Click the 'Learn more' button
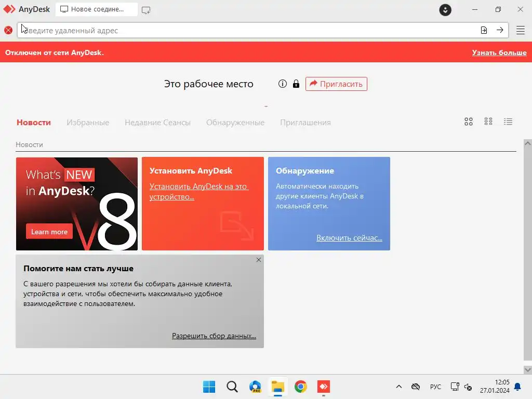This screenshot has width=532, height=399. click(49, 232)
